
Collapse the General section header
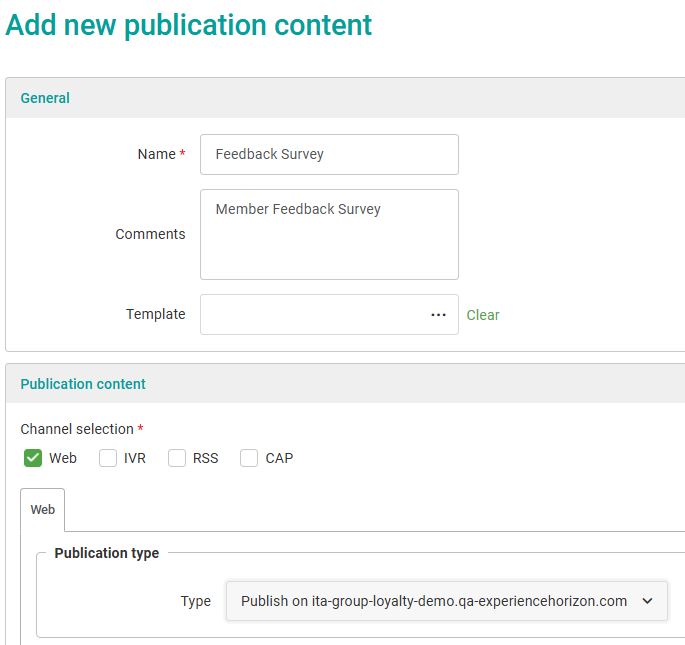coord(46,98)
